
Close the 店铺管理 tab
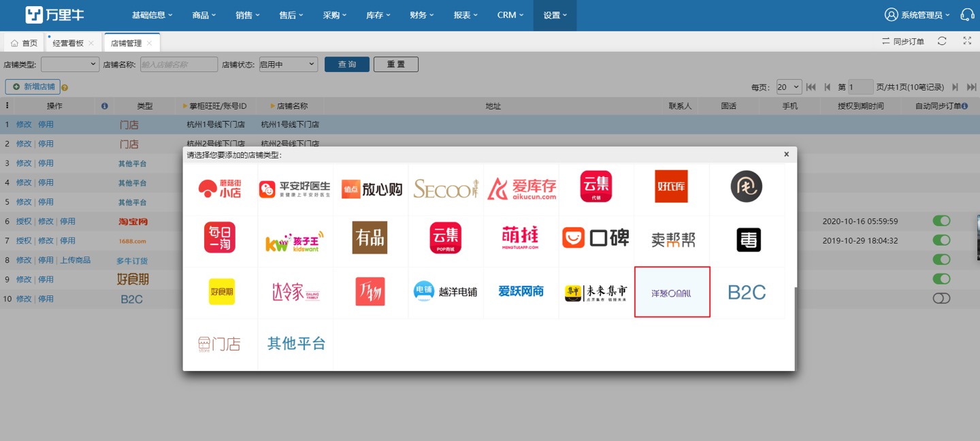point(149,43)
